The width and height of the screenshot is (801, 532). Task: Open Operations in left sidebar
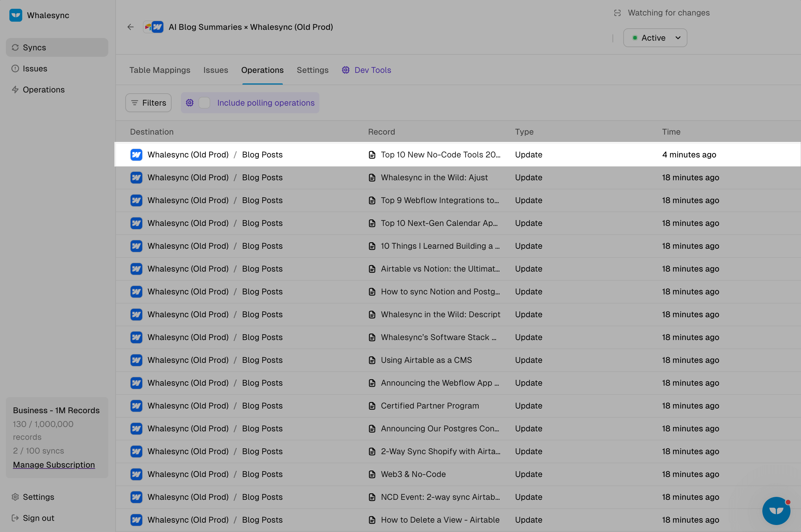43,90
